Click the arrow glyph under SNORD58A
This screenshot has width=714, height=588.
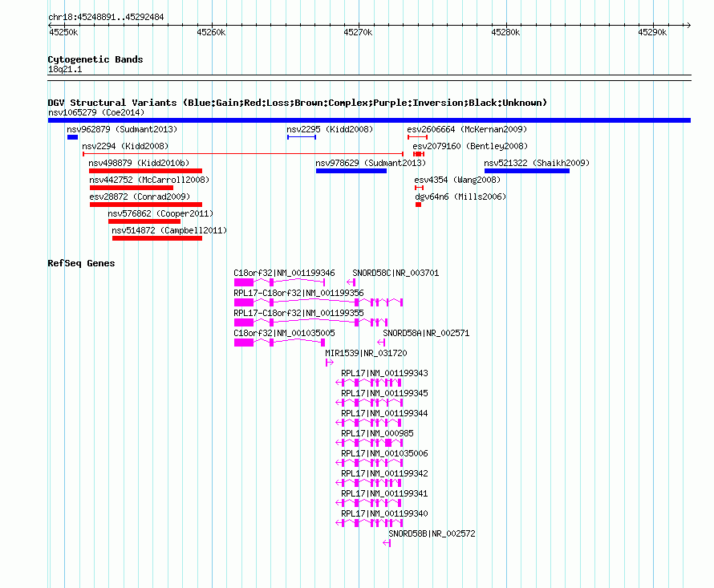pos(382,343)
